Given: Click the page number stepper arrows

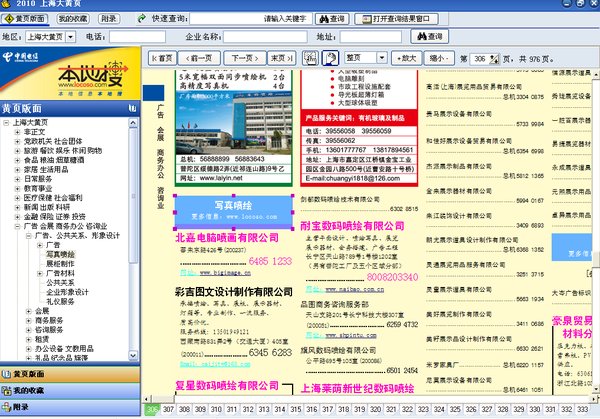Looking at the screenshot, I should pyautogui.click(x=494, y=59).
